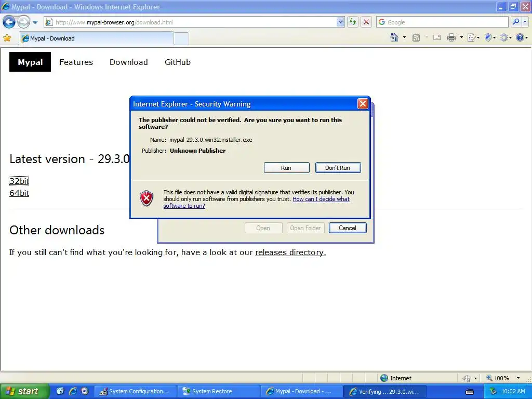The image size is (532, 399).
Task: Open the recent pages dropdown arrow
Action: click(x=35, y=22)
